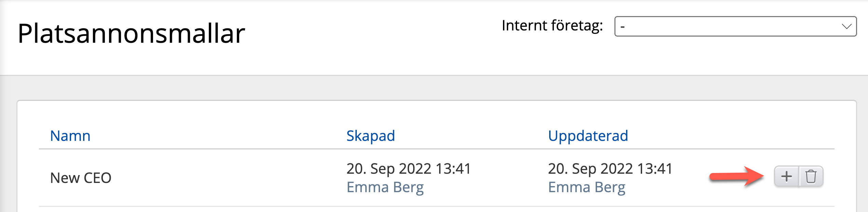This screenshot has width=868, height=212.
Task: Open the Internt företag dropdown
Action: tap(735, 26)
